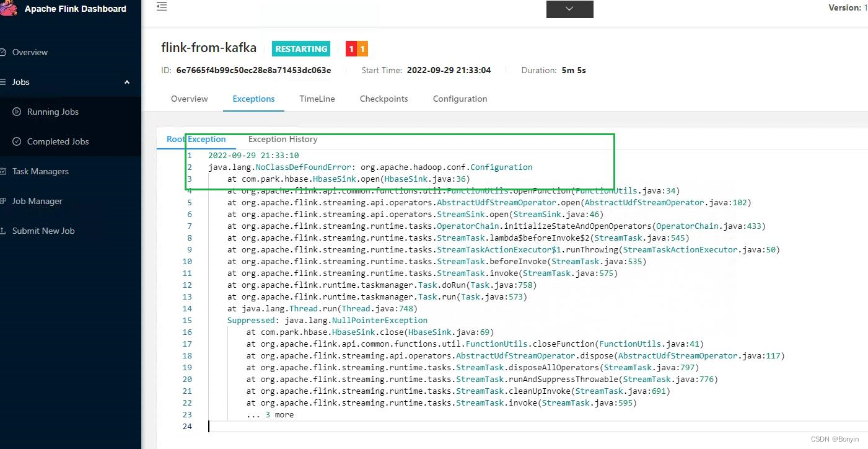Open the Configuration tab
868x449 pixels.
460,99
